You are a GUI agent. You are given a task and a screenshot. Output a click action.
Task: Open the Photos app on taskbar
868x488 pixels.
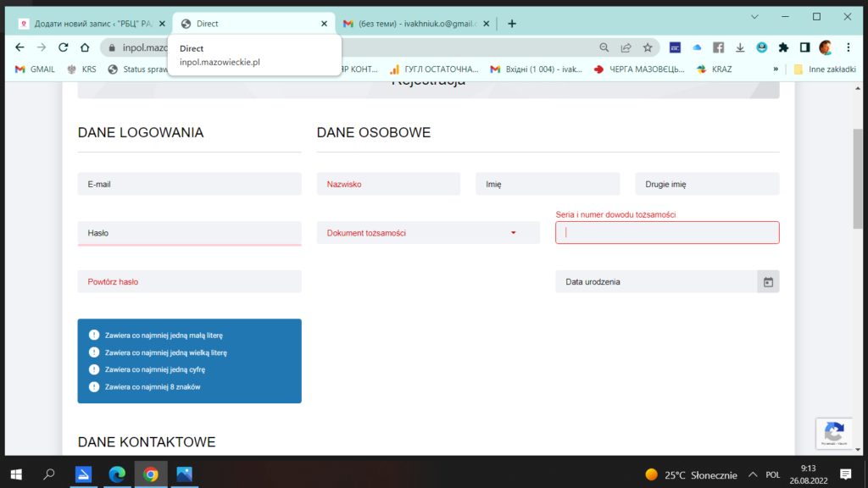click(184, 474)
